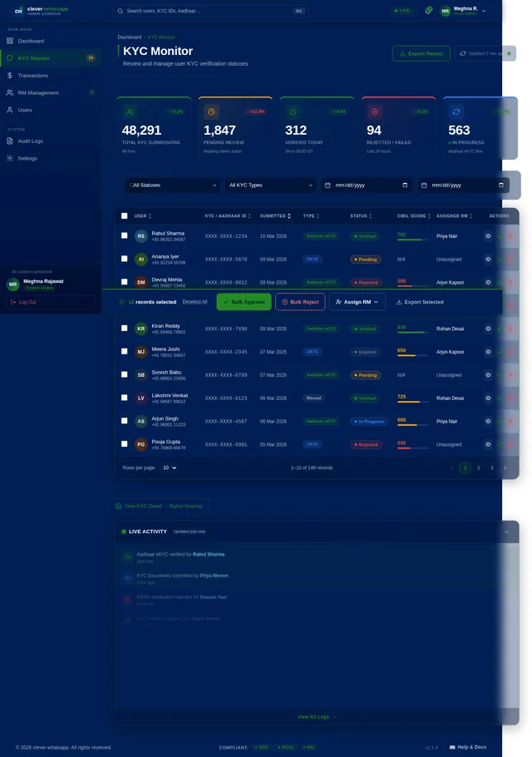Screen dimensions: 532x757
Task: Click the View All Logs link
Action: coord(317,717)
